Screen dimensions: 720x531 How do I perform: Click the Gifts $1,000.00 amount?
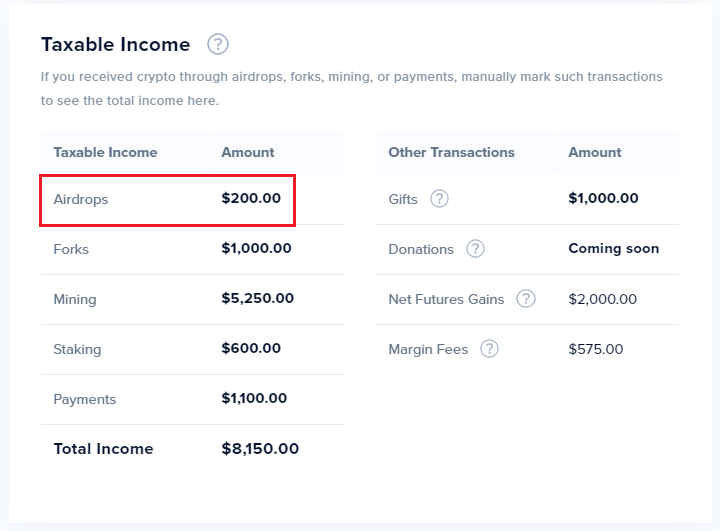click(603, 199)
